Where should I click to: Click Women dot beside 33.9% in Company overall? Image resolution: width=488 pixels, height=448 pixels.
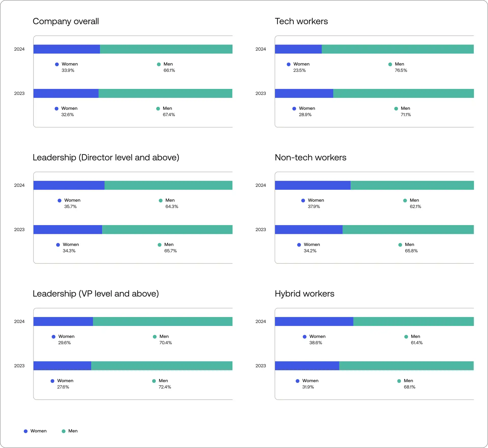pos(57,64)
